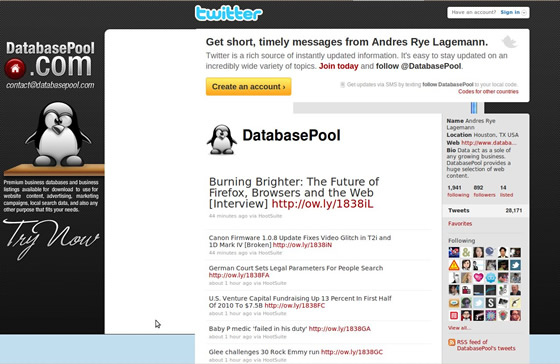Click View all under Following
Image resolution: width=560 pixels, height=364 pixels.
point(459,328)
